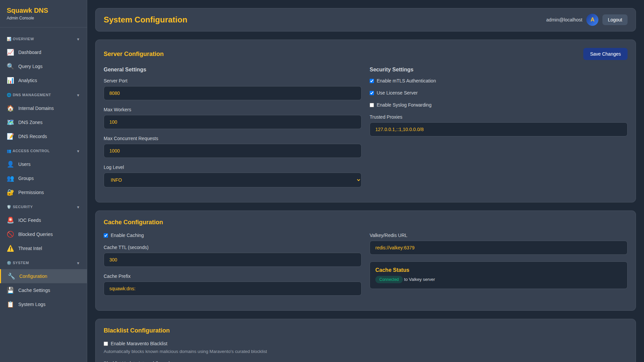The image size is (644, 362).
Task: Click the Cache Prefix input
Action: point(232,289)
